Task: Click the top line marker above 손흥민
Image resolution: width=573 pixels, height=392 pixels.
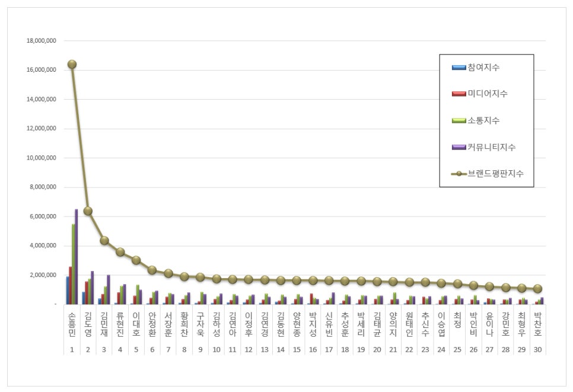Action: click(x=72, y=64)
